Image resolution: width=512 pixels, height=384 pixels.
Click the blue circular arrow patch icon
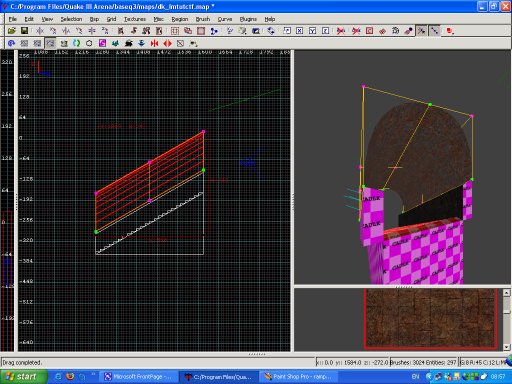[x=11, y=43]
